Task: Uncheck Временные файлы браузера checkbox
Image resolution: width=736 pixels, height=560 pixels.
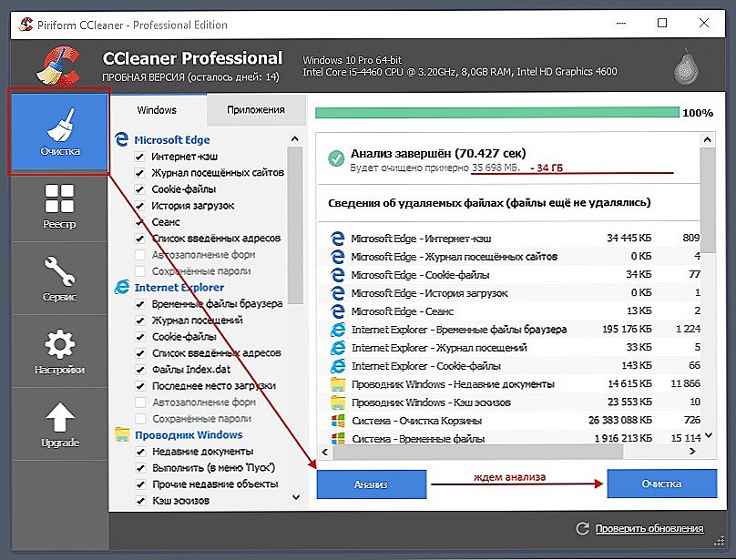Action: [140, 304]
